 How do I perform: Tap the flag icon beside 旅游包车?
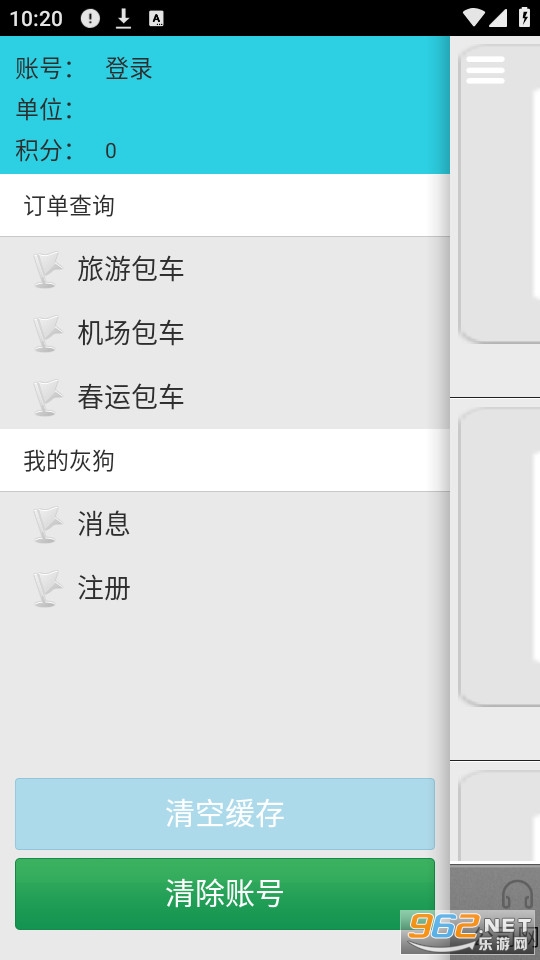[47, 269]
